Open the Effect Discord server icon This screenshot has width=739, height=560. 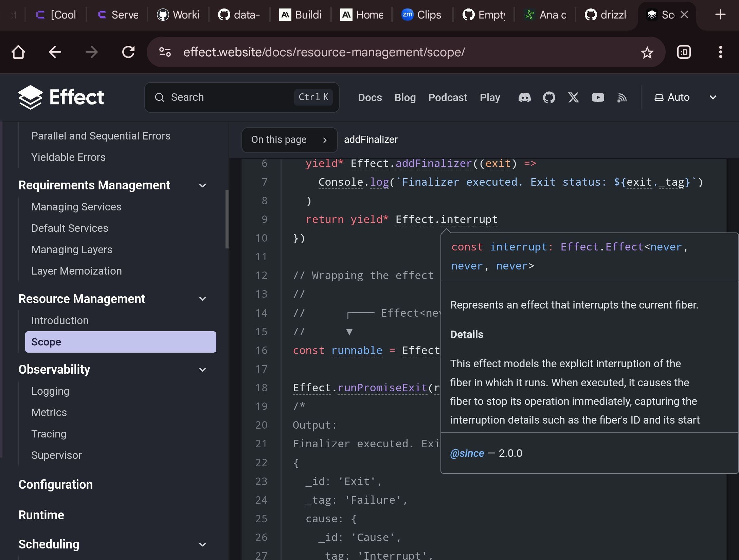tap(524, 97)
